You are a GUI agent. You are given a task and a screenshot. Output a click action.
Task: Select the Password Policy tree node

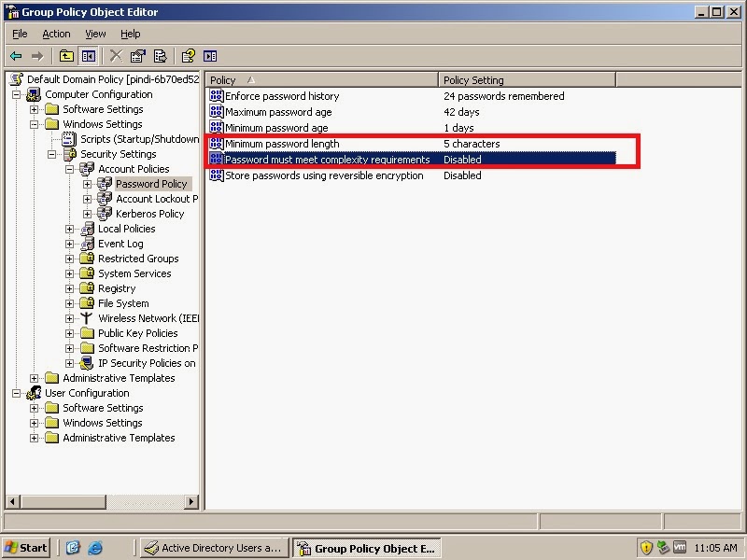(x=151, y=184)
